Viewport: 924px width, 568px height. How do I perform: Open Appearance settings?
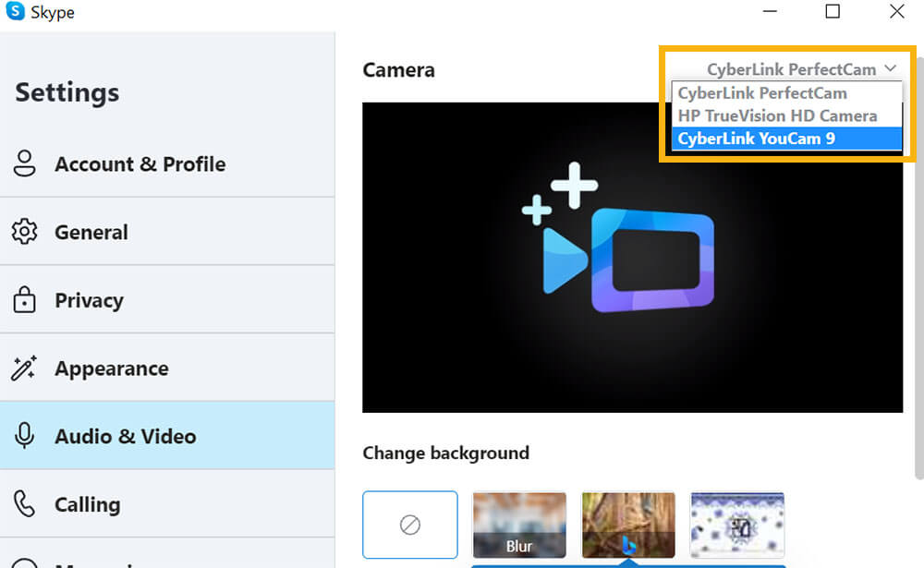167,369
